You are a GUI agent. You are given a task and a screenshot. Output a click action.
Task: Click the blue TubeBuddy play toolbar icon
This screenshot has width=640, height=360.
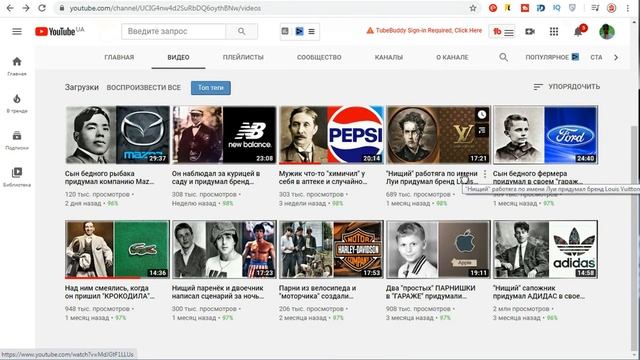[299, 31]
